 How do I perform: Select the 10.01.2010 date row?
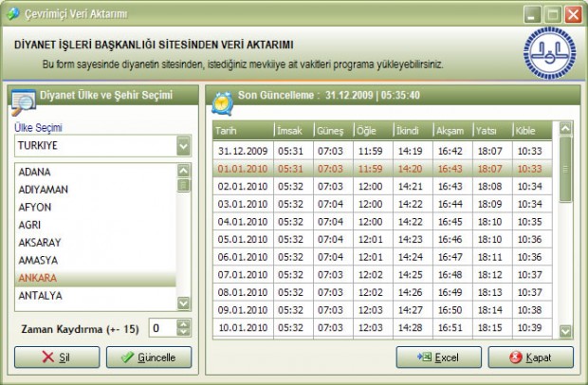coord(382,327)
